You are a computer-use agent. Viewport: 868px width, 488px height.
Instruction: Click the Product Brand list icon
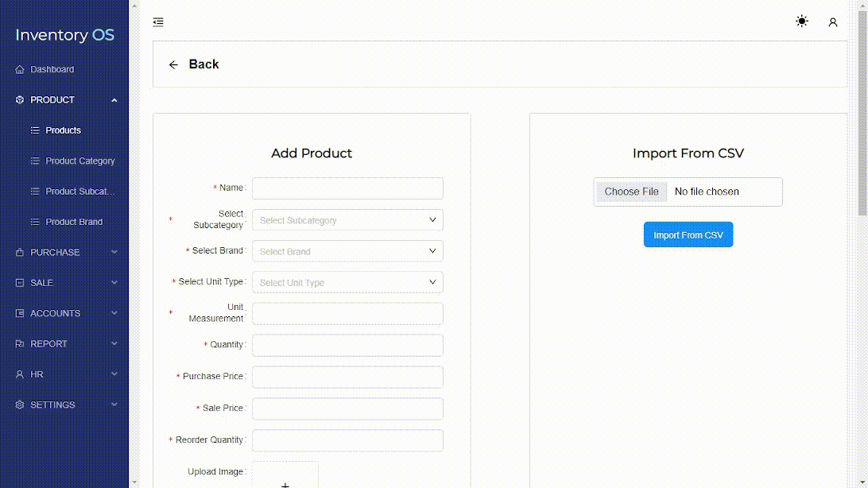[35, 222]
